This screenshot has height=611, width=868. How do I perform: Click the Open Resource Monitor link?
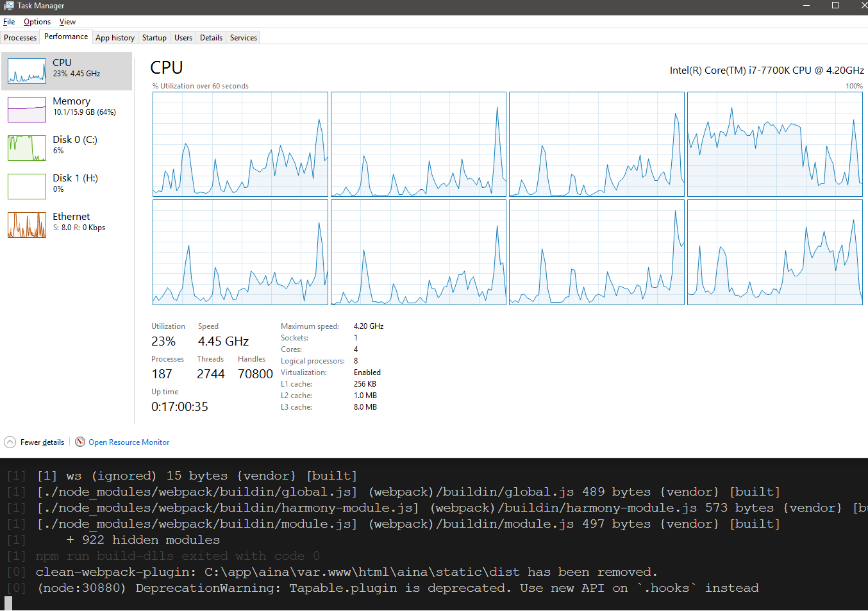point(129,442)
